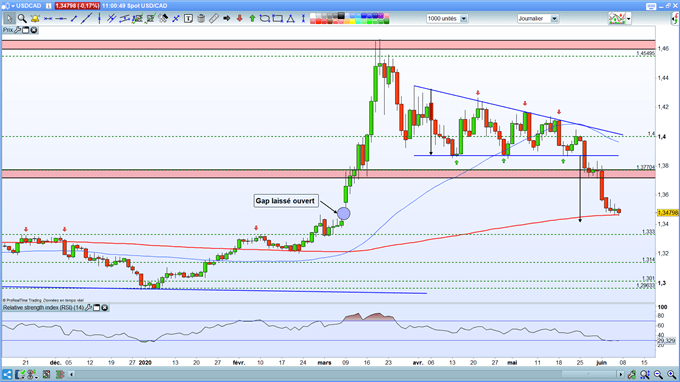Click the share icon in bottom bar
Image resolution: width=680 pixels, height=382 pixels.
pyautogui.click(x=7, y=374)
